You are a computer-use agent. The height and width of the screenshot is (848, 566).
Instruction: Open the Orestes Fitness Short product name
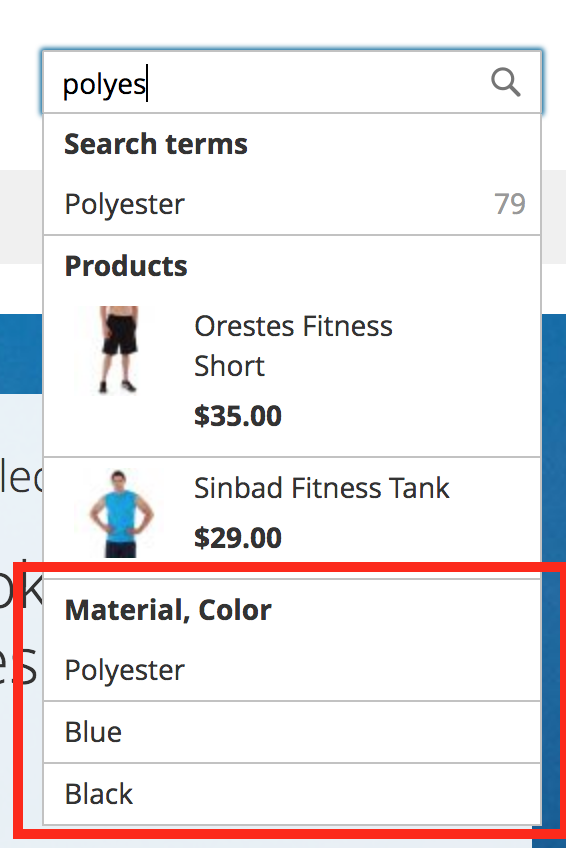(x=294, y=346)
